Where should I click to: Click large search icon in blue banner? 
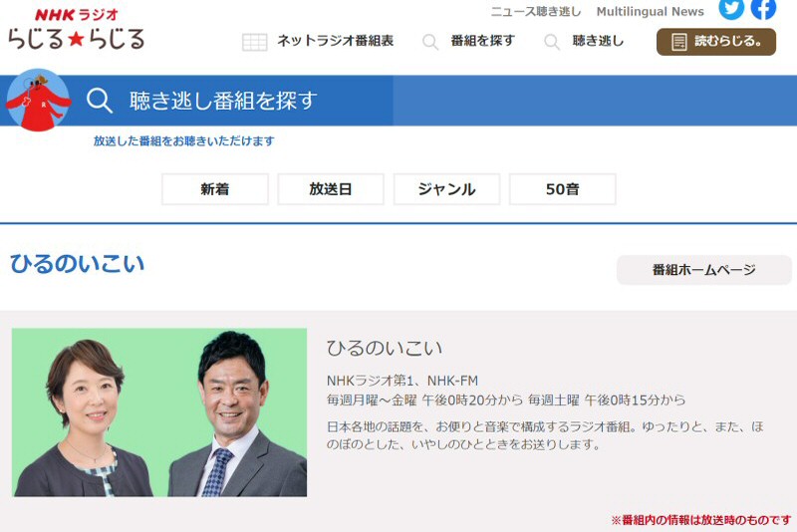coord(100,101)
